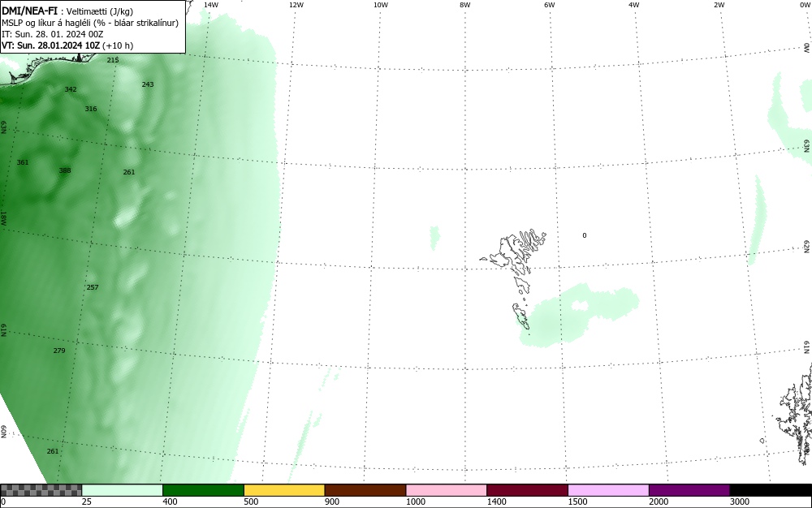The height and width of the screenshot is (508, 812).
Task: Click legend scale label 1000
Action: tap(415, 502)
